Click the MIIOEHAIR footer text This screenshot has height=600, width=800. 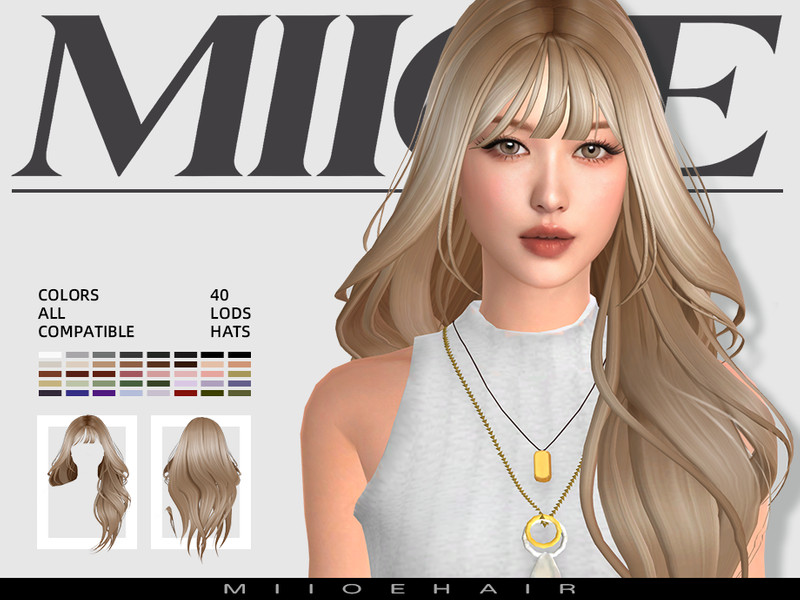[x=400, y=590]
